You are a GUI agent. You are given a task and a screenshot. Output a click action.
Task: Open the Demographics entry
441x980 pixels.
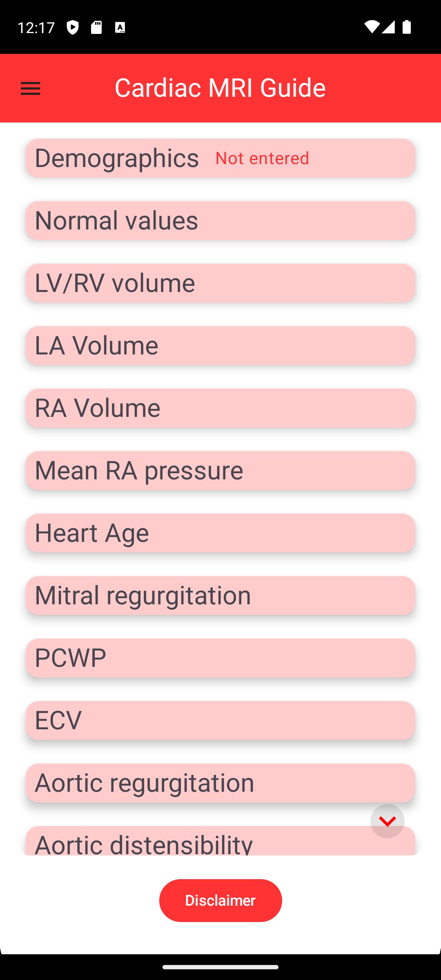pyautogui.click(x=220, y=158)
